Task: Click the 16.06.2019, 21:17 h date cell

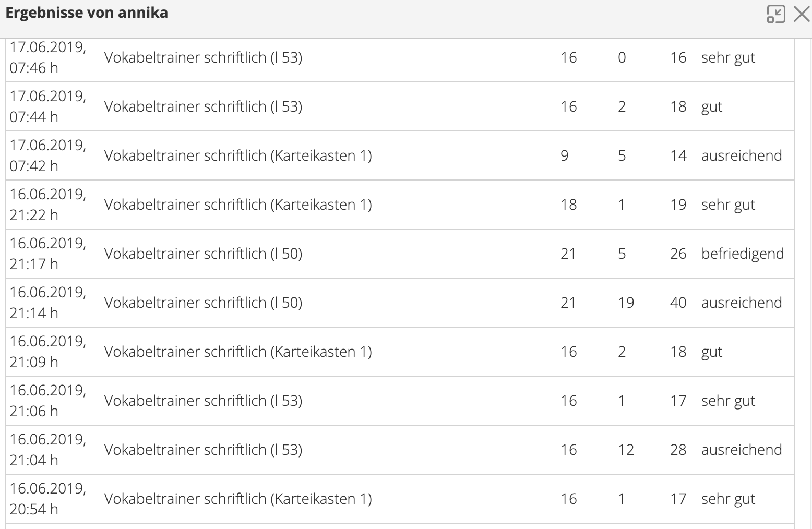Action: coord(48,254)
